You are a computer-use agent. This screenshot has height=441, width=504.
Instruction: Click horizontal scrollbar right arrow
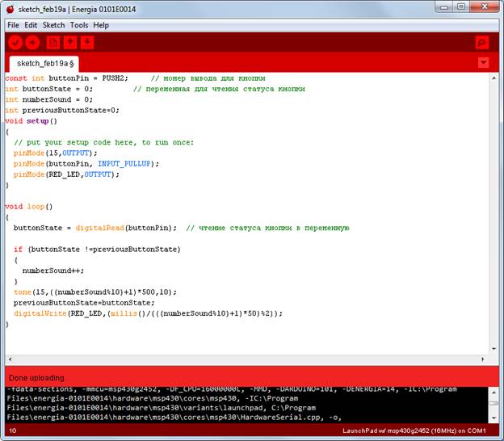483,359
